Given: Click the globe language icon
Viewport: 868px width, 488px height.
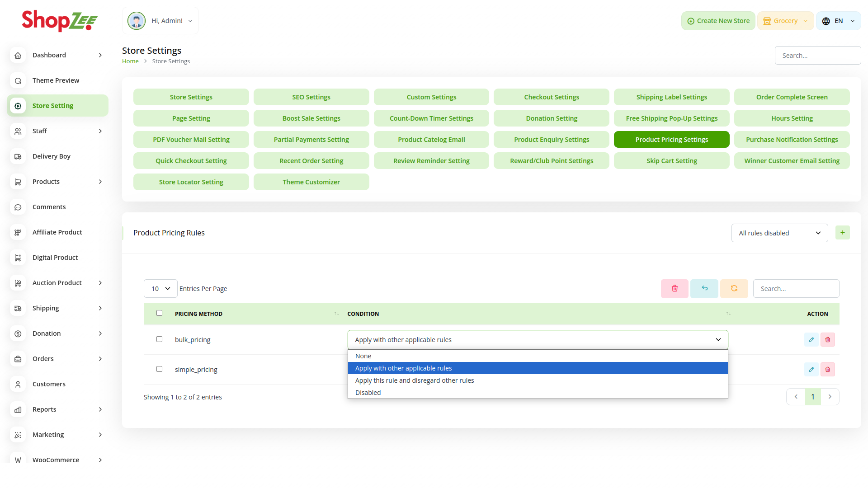Looking at the screenshot, I should tap(826, 21).
